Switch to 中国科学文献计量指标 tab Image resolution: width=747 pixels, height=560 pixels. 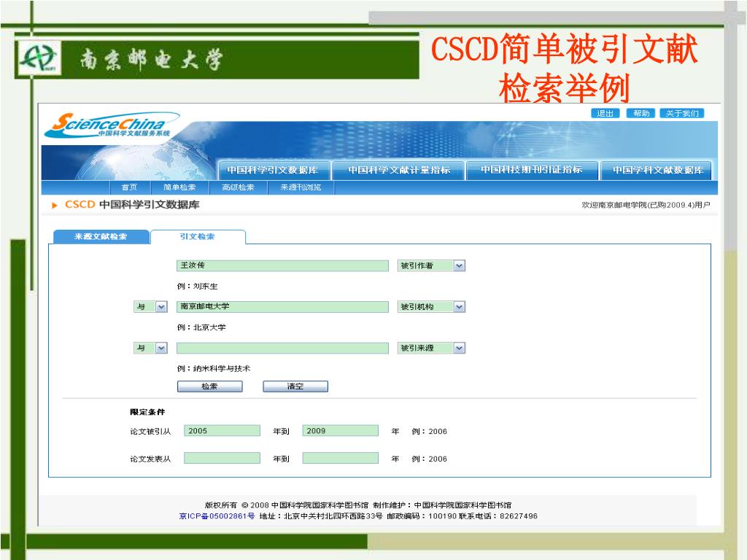(x=399, y=170)
